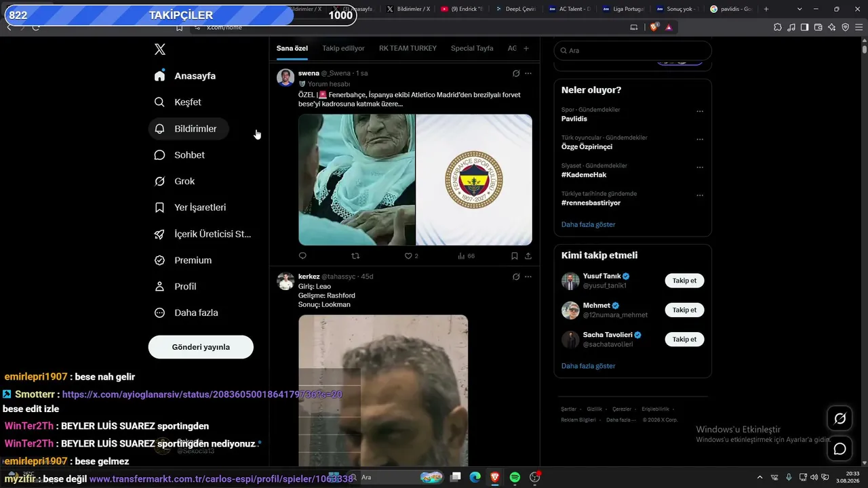Open more options on swena's post
This screenshot has height=488, width=868.
tap(528, 73)
